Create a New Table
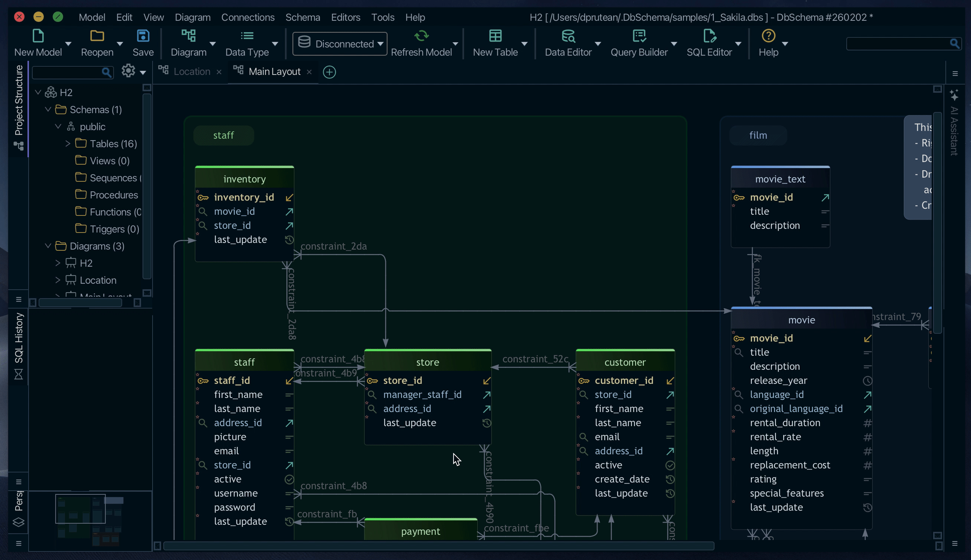This screenshot has height=560, width=971. coord(494,42)
